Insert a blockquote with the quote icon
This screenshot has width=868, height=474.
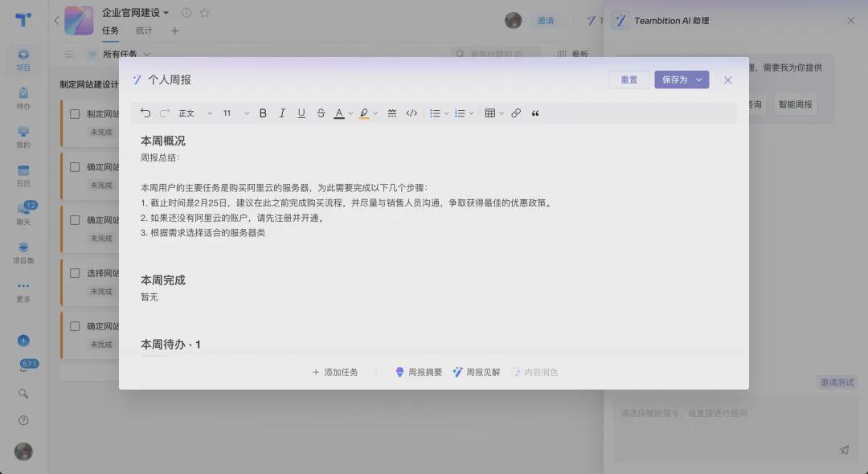click(x=534, y=113)
